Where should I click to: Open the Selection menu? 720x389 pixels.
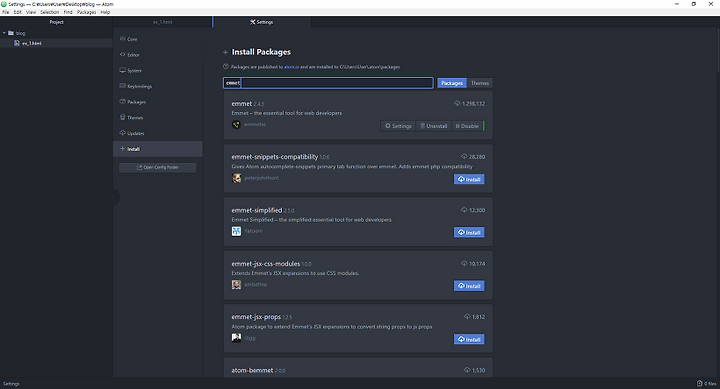point(50,12)
